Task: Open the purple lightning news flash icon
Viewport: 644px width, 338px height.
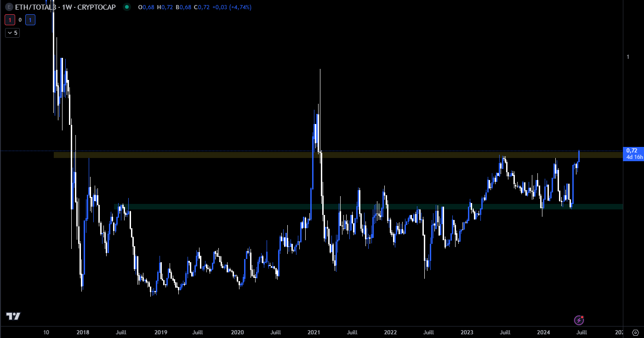Action: [x=579, y=320]
